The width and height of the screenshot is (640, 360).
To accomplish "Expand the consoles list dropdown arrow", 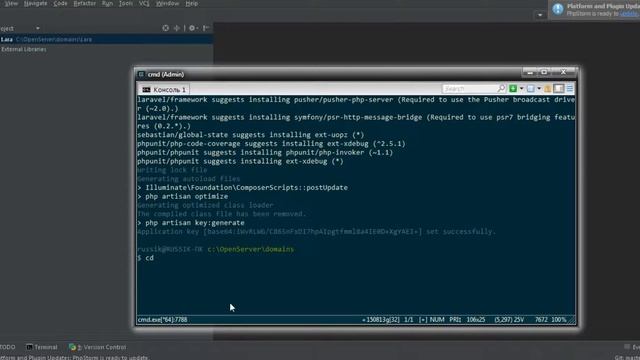I will click(539, 89).
